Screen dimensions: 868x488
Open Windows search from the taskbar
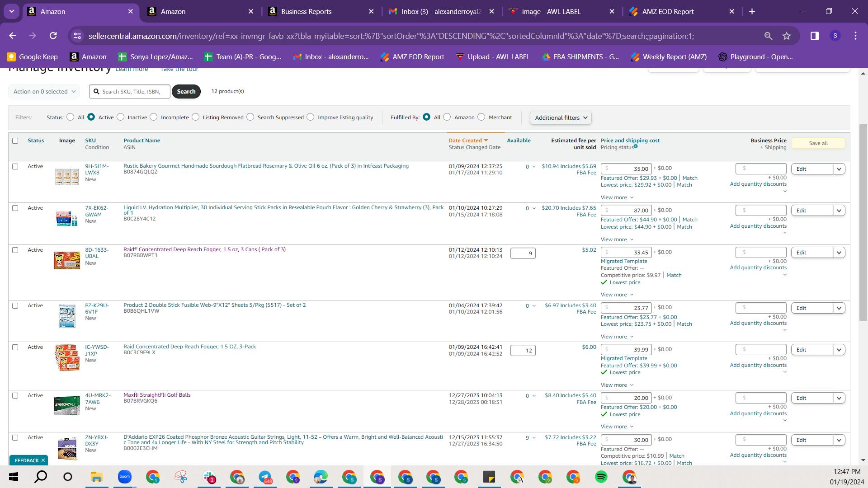[x=41, y=477]
